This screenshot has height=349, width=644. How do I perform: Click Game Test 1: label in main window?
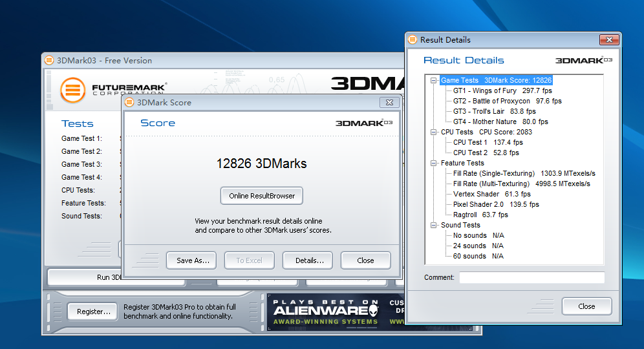[81, 138]
